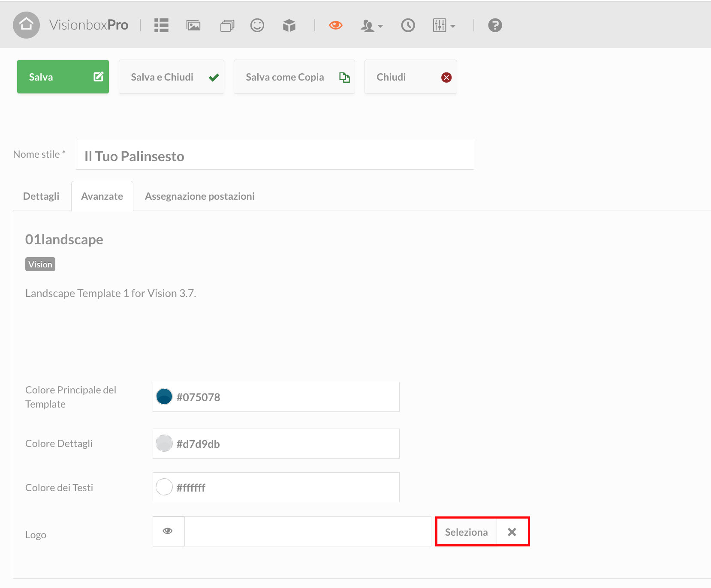Screen dimensions: 711x588
Task: Focus the Nome stile input field
Action: [275, 155]
